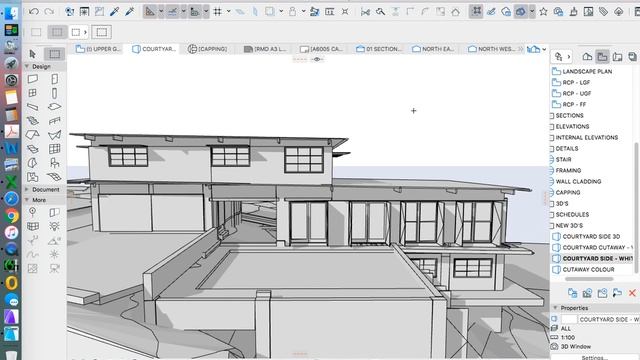Image resolution: width=640 pixels, height=360 pixels.
Task: Click the tag icon in toolbar
Action: point(603,12)
